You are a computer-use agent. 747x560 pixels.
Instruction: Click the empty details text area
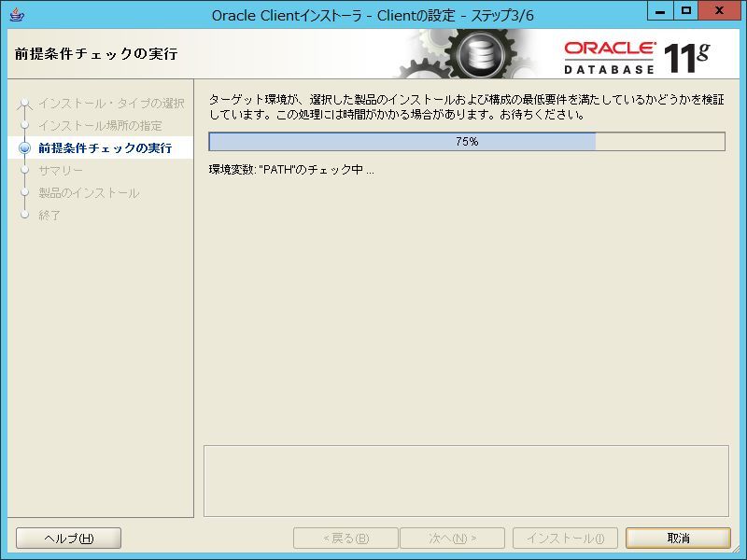(466, 481)
